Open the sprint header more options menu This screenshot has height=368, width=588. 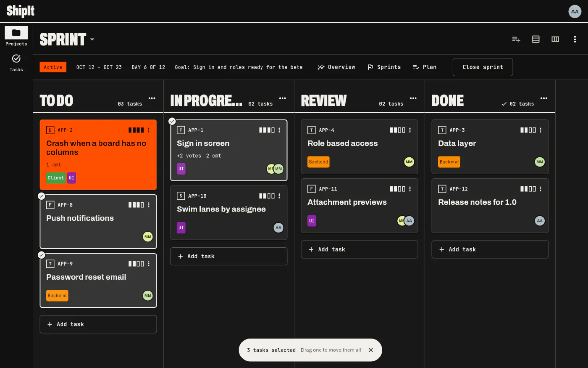pos(575,39)
